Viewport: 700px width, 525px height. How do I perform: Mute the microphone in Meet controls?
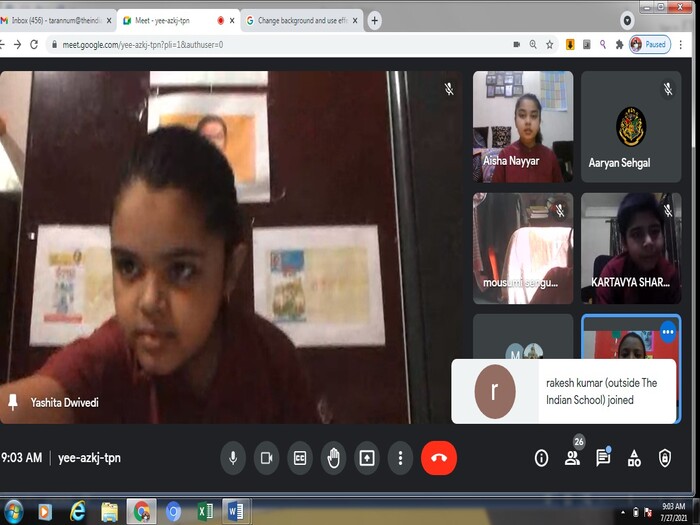(233, 458)
